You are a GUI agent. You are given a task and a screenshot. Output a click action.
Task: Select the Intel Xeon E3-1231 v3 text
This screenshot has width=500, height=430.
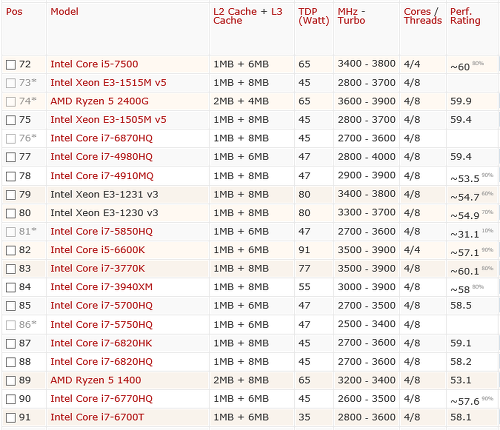(x=104, y=194)
